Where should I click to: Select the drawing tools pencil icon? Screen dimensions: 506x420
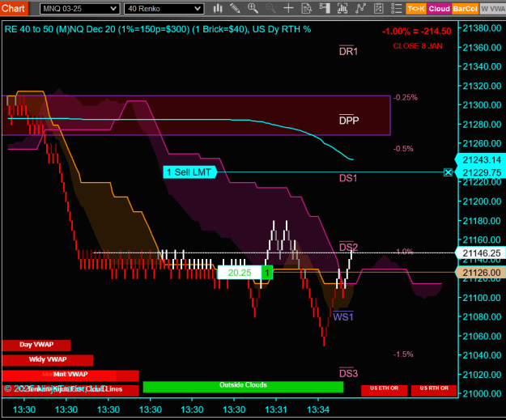(235, 8)
